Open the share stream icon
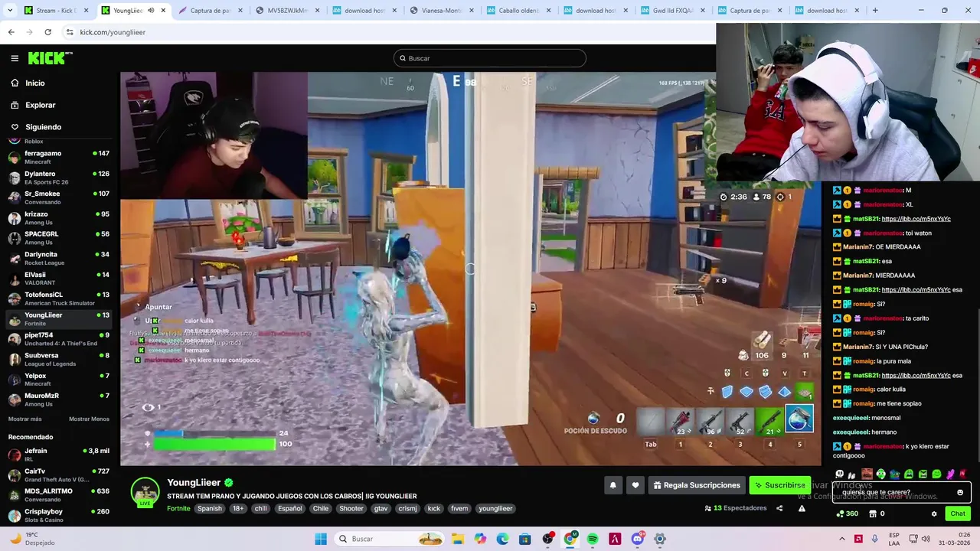 click(x=779, y=508)
